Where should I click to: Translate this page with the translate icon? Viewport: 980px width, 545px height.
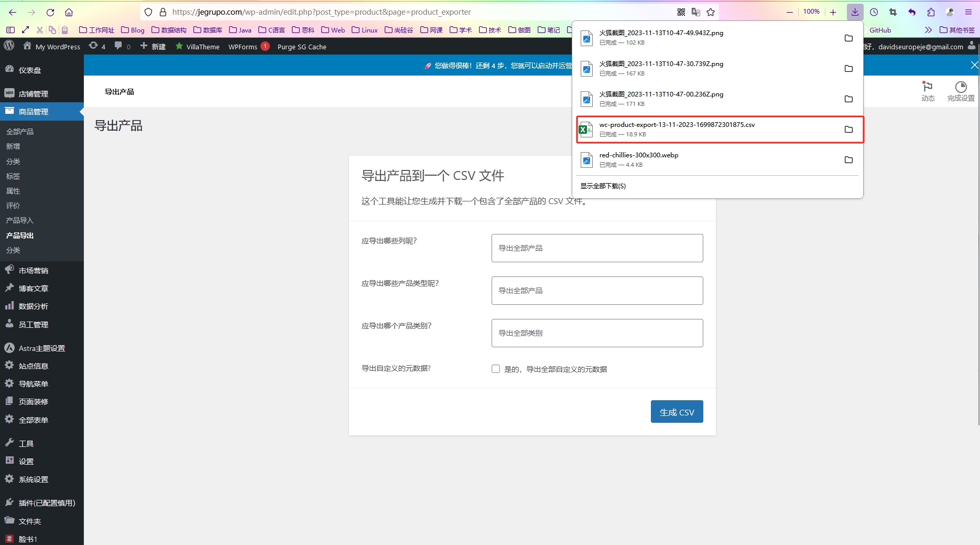(696, 12)
